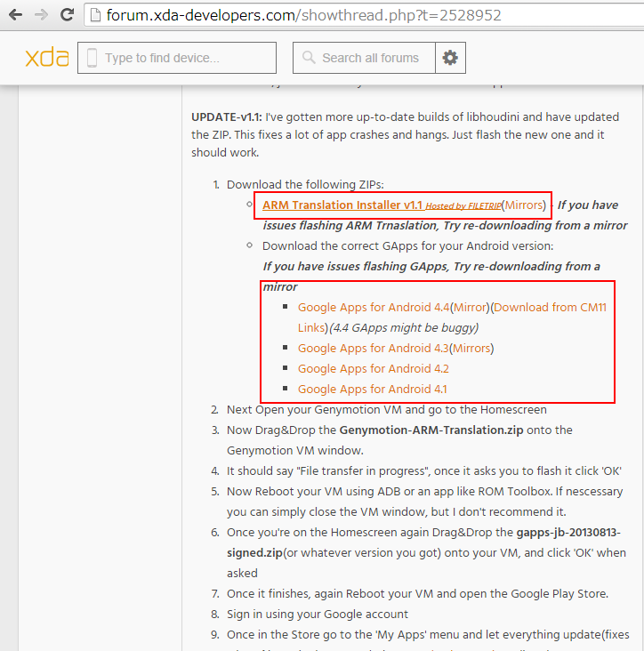Click the 'UPDATE-v1.1:' bold heading text

(227, 117)
